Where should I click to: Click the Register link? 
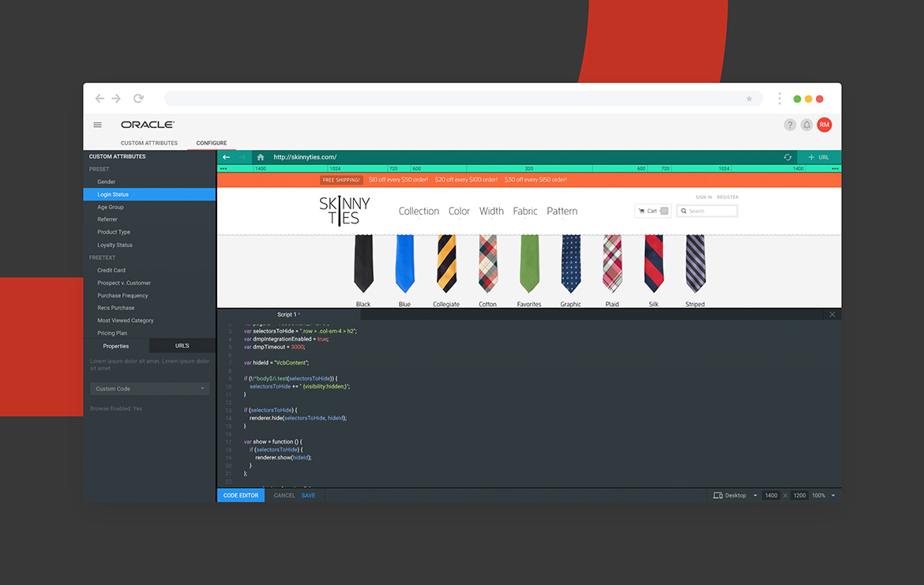(728, 197)
